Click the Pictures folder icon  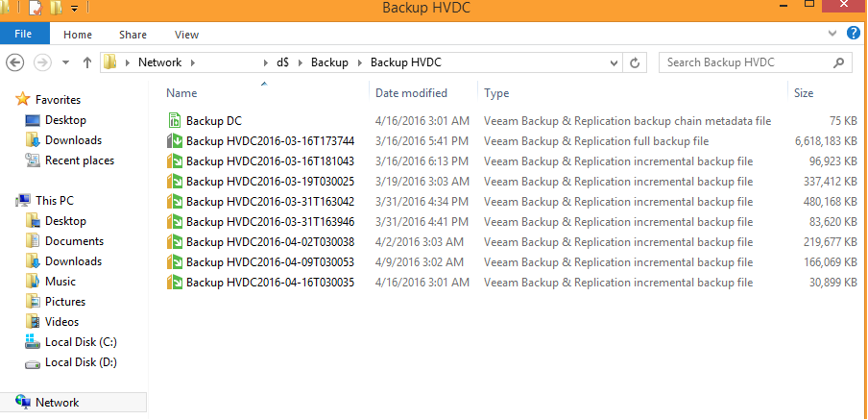(33, 302)
